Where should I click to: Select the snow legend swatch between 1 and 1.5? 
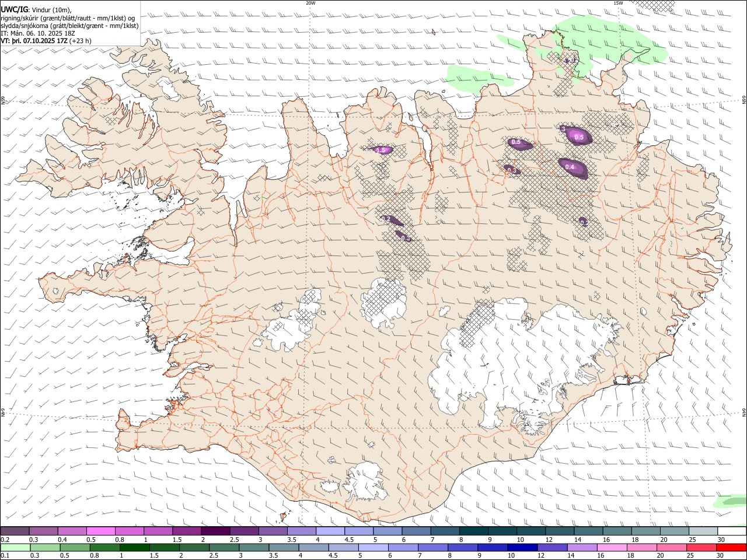(158, 531)
